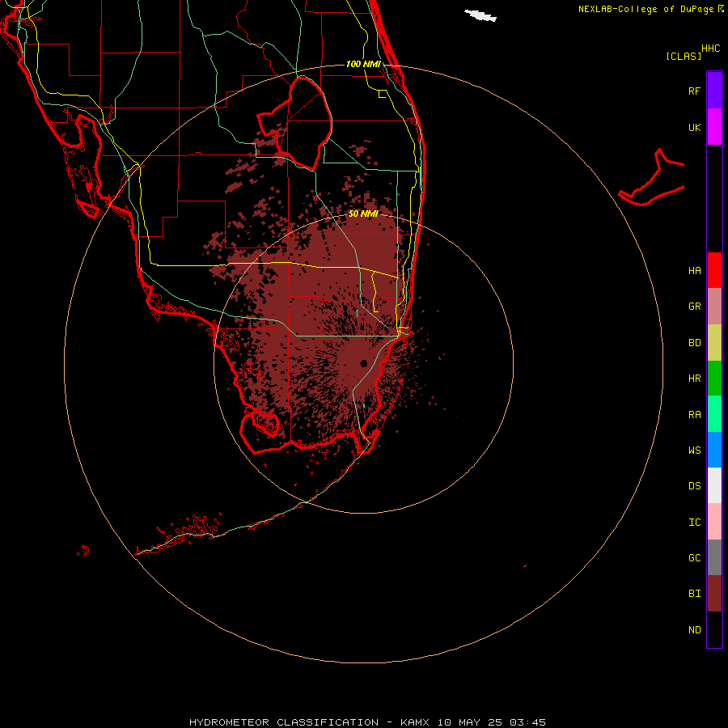Click the 'HA' legend label
Image resolution: width=728 pixels, height=728 pixels.
tap(694, 270)
